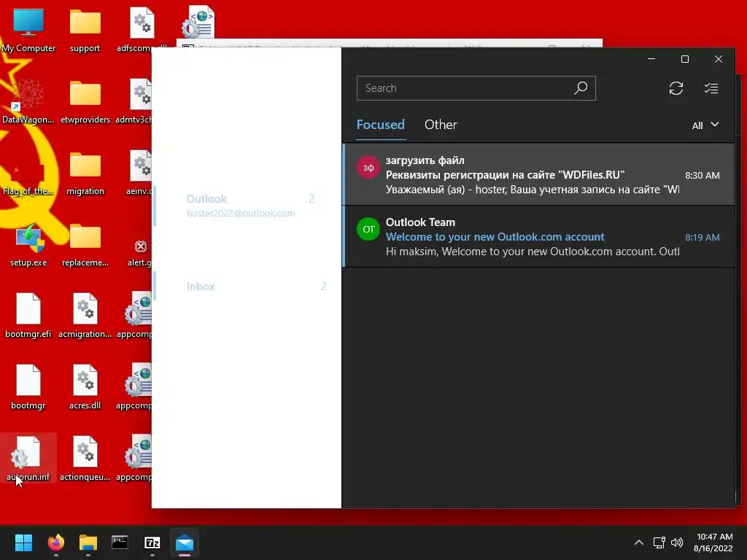Open the clock showing 10:47 AM
747x560 pixels.
(713, 542)
